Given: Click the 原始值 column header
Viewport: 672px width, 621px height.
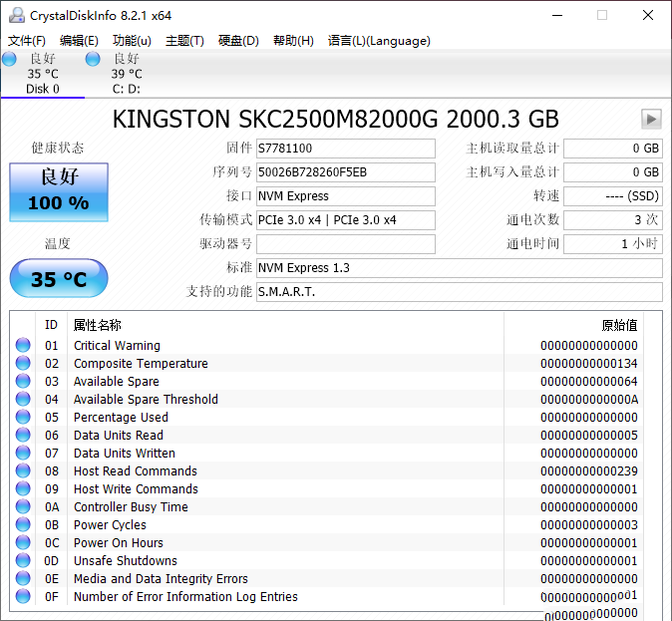Looking at the screenshot, I should tap(619, 325).
